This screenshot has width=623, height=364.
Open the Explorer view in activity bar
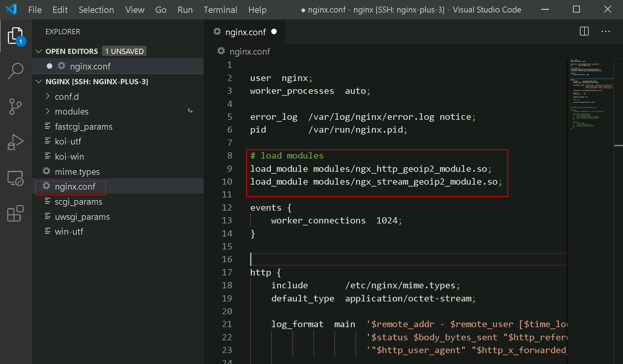[15, 36]
